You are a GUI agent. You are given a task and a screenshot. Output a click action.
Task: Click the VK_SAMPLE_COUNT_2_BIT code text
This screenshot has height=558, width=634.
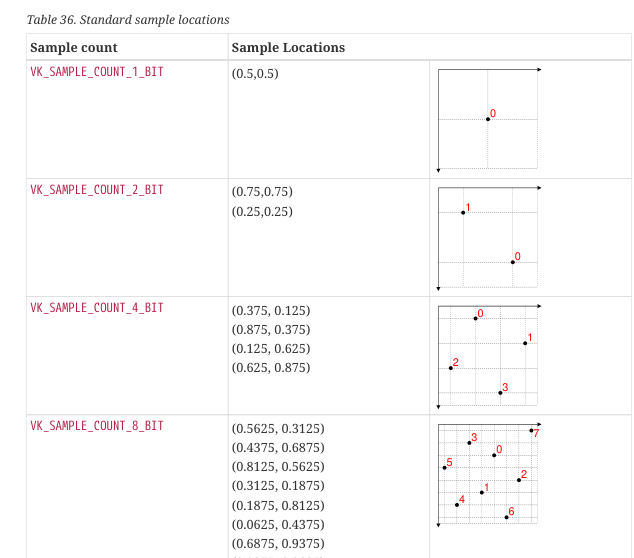97,190
